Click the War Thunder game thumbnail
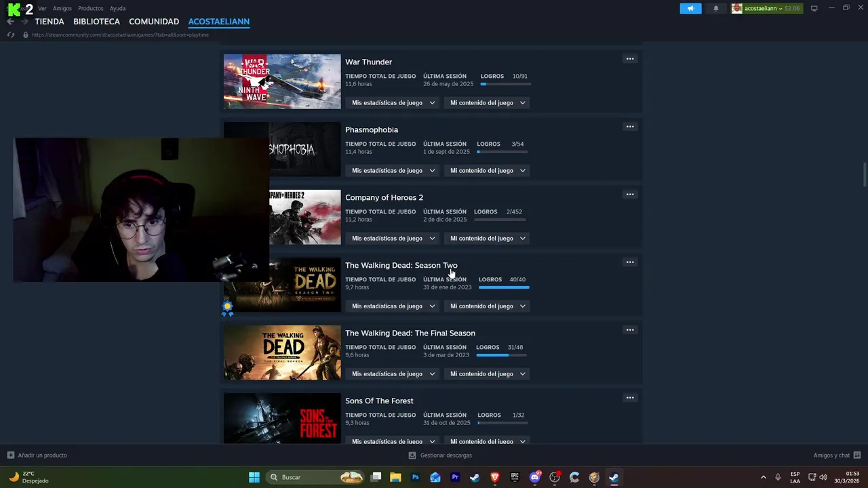Viewport: 868px width, 488px height. tap(282, 81)
